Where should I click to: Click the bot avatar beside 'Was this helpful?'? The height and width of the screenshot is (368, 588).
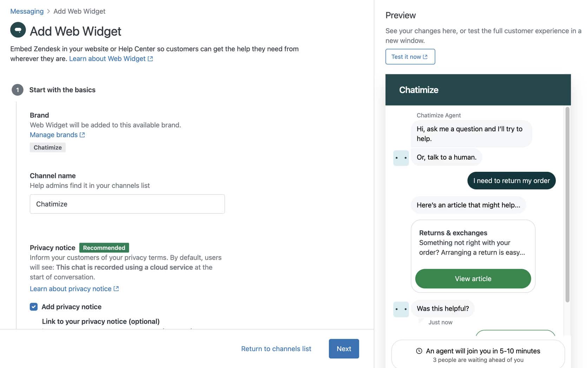pos(401,309)
